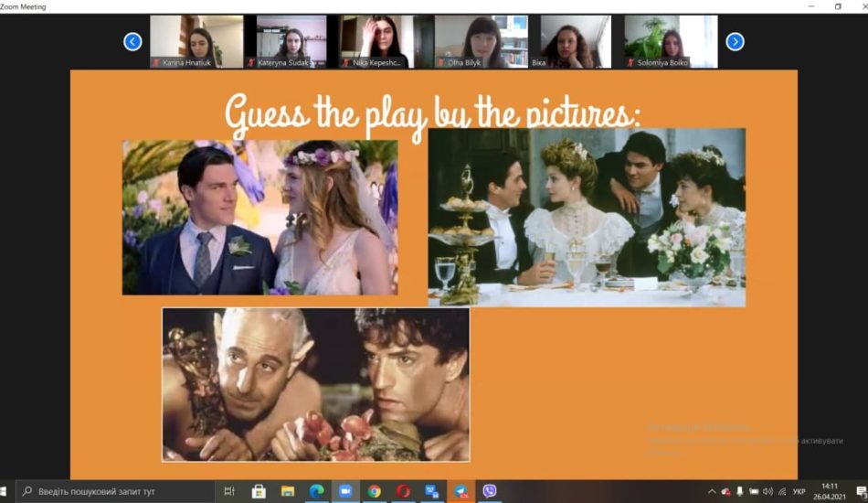The width and height of the screenshot is (868, 503).
Task: Switch the УКР input language
Action: (x=799, y=491)
